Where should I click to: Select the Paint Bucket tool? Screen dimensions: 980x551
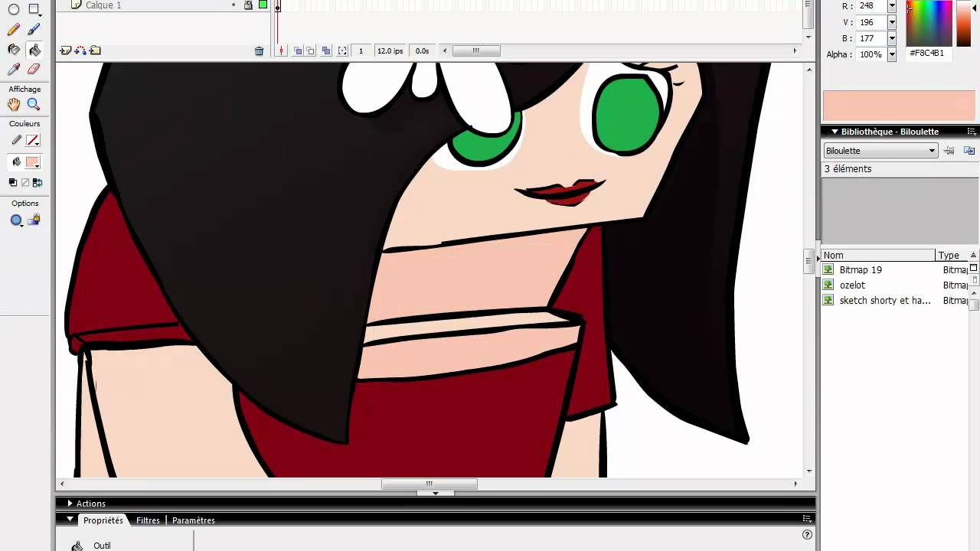pos(34,50)
